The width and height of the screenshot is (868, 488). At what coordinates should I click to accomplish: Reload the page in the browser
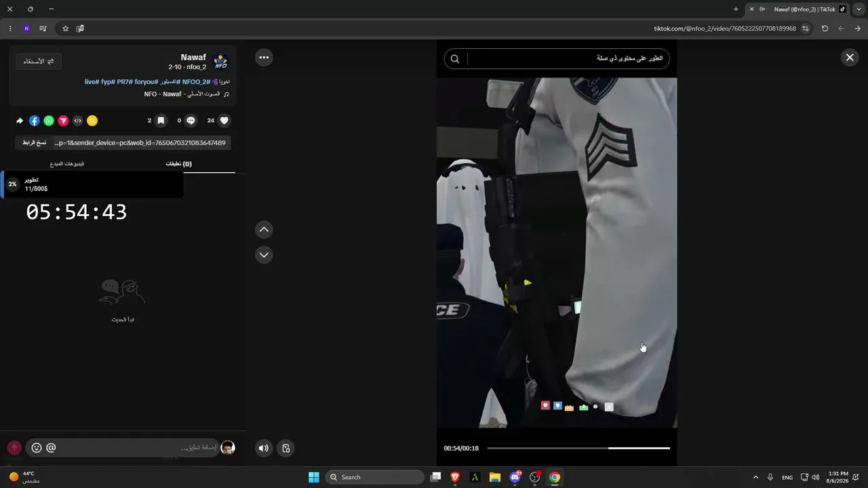coord(825,28)
